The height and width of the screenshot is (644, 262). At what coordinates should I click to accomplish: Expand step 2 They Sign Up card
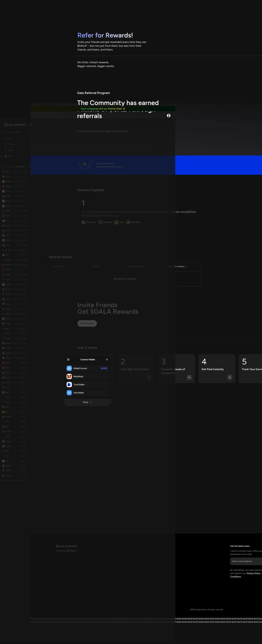pos(149,377)
